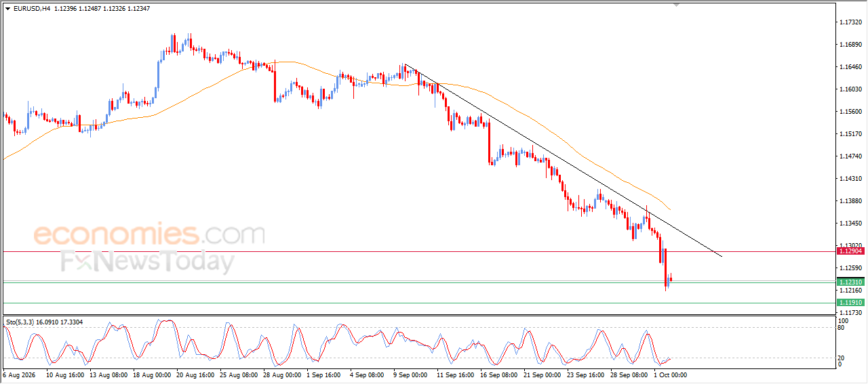Click the 1.14740 price scale label
Image resolution: width=868 pixels, height=384 pixels.
[850, 156]
